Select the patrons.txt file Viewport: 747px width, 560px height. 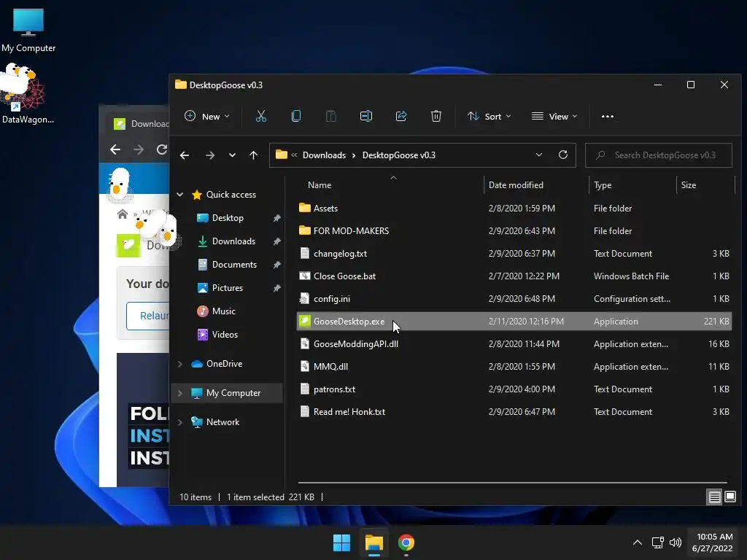514,389
